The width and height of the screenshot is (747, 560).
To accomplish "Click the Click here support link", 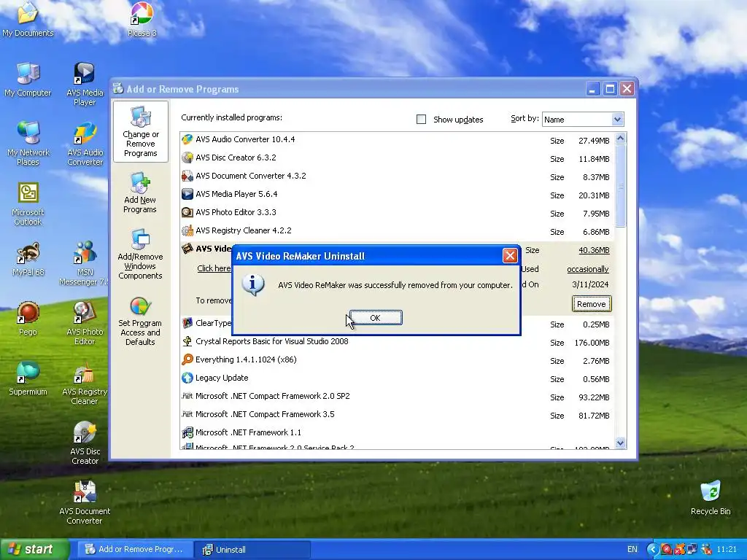I will point(214,268).
